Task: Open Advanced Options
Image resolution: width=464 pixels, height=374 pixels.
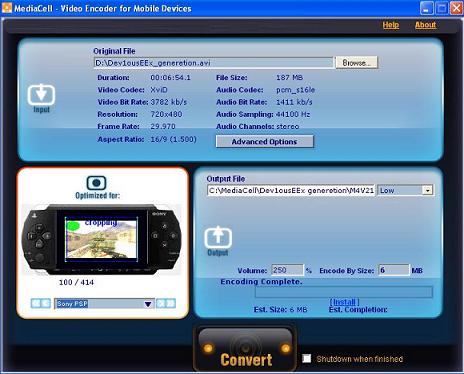Action: (x=265, y=141)
